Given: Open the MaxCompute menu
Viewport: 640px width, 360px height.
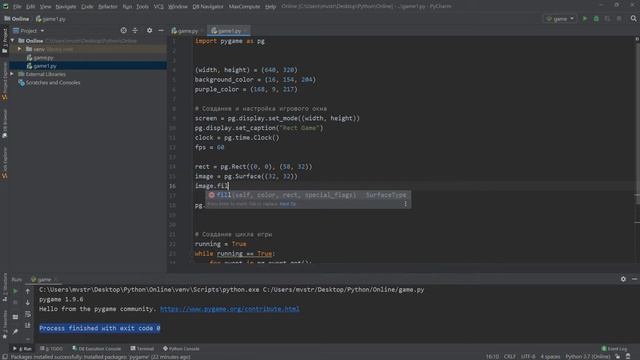Looking at the screenshot, I should [x=244, y=7].
